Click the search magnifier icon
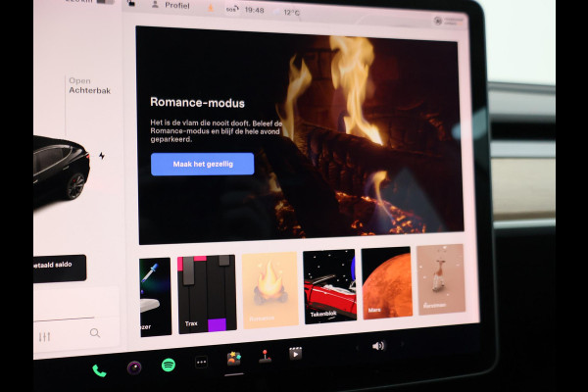Image resolution: width=588 pixels, height=392 pixels. tap(94, 333)
